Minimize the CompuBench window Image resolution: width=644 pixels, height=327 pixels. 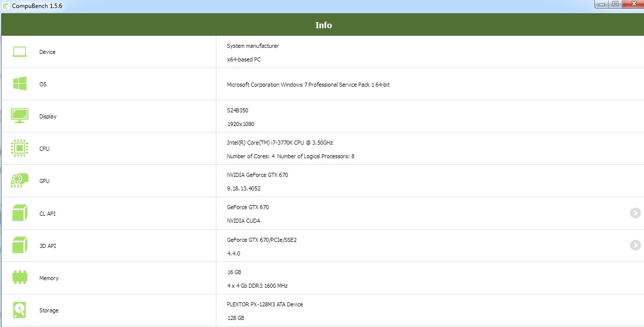click(601, 4)
